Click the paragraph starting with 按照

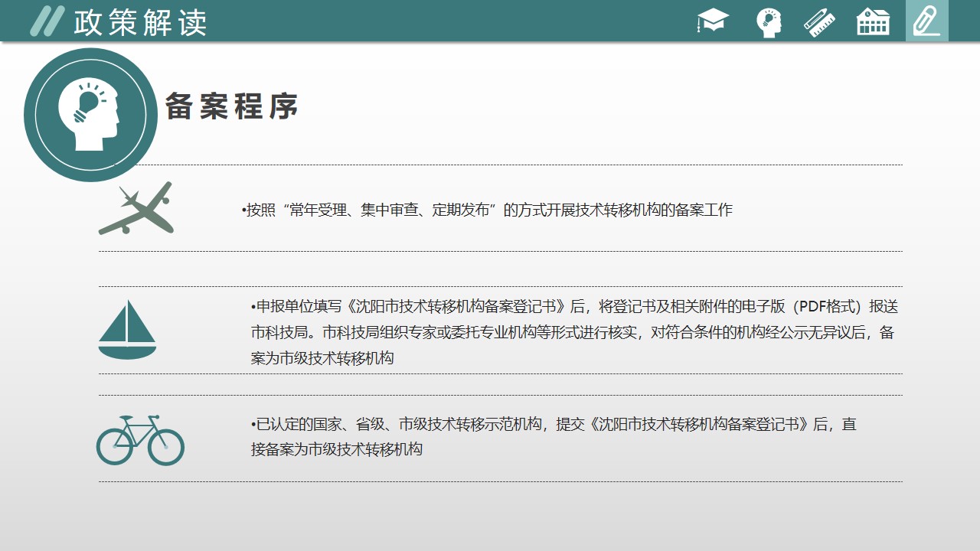[487, 210]
